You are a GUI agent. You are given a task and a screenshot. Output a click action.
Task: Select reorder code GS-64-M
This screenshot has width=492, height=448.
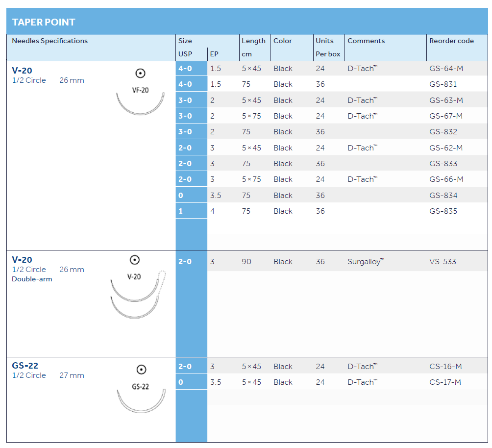[446, 69]
